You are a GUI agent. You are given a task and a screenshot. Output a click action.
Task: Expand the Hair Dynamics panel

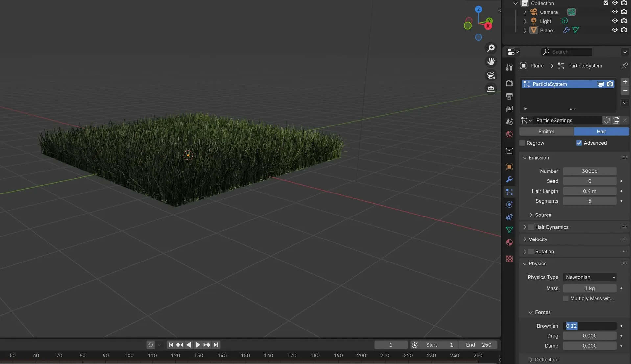click(x=525, y=227)
